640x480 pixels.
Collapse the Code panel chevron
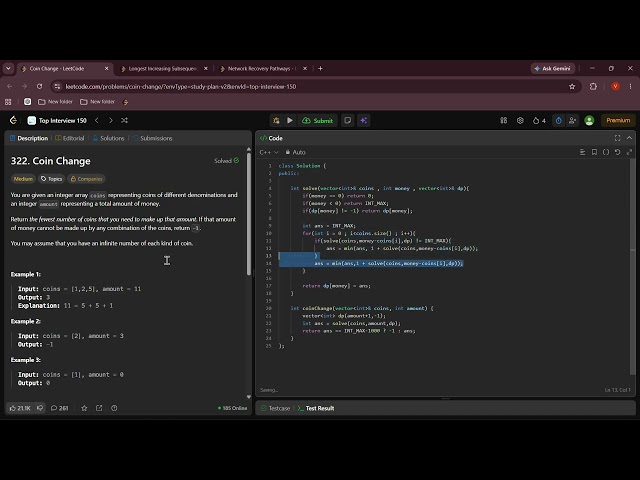[x=629, y=138]
